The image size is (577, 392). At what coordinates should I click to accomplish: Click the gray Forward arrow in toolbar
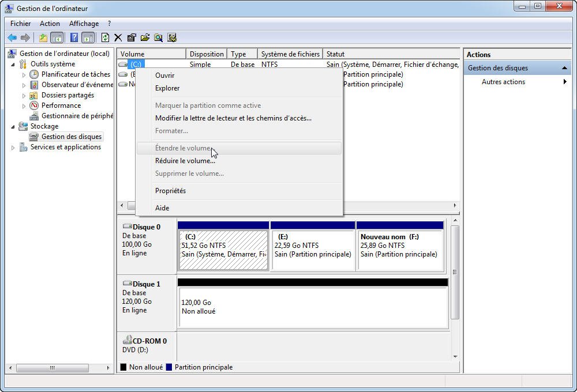coord(25,37)
